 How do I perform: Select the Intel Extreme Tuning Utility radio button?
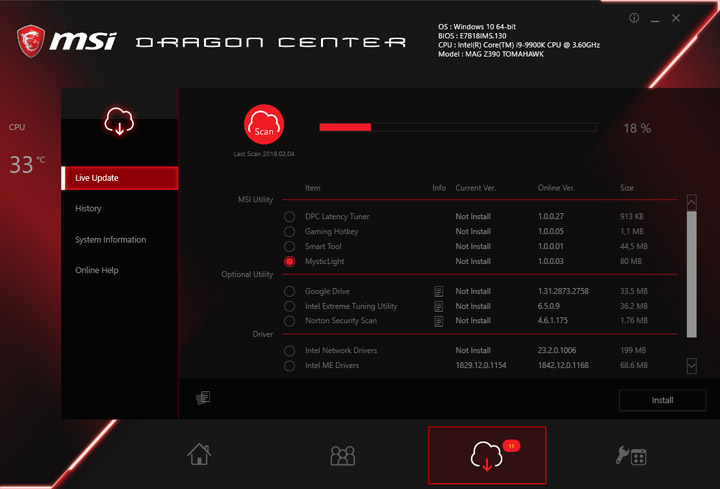(x=289, y=306)
